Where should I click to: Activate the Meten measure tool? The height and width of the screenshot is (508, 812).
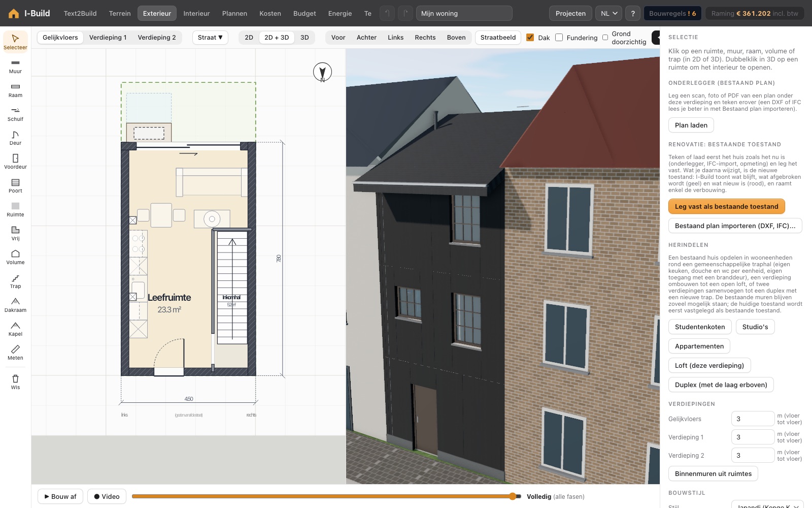15,353
